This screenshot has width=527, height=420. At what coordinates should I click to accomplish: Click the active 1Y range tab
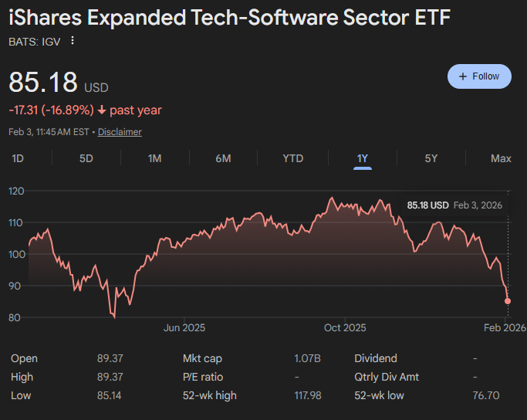tap(363, 158)
